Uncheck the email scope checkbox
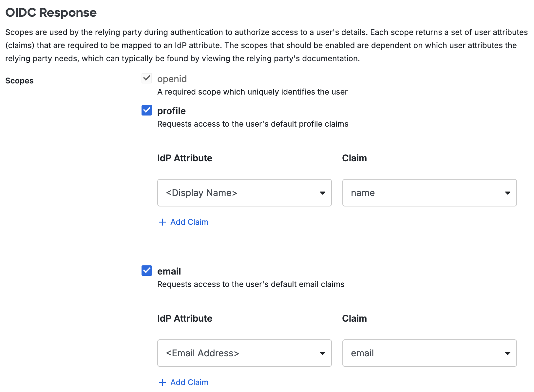This screenshot has width=534, height=392. pos(146,271)
